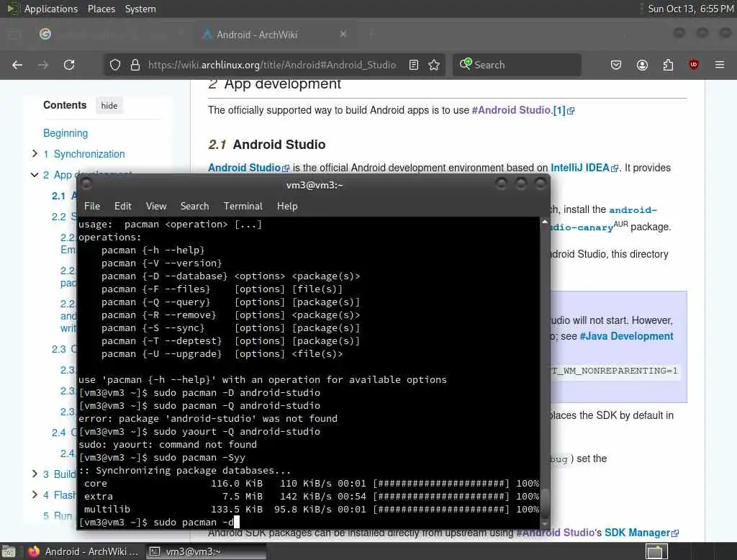737x560 pixels.
Task: Click the date and time clock
Action: click(690, 9)
